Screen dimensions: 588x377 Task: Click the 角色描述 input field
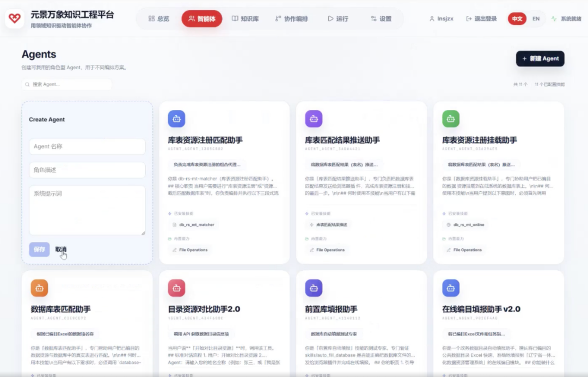[87, 170]
